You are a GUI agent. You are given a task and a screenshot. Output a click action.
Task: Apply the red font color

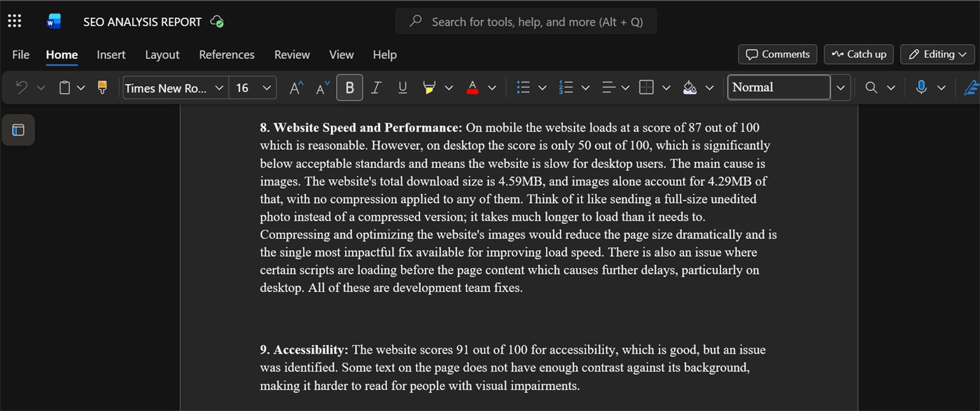coord(472,88)
